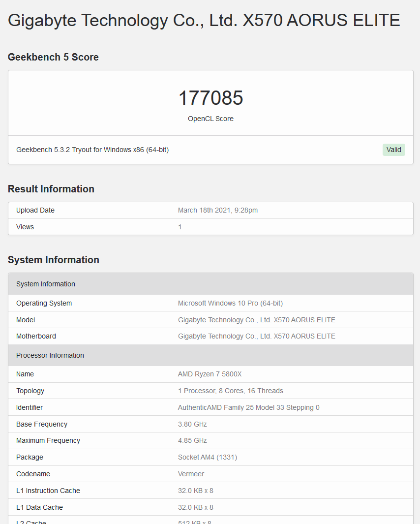Viewport: 420px width, 524px height.
Task: Click the System Information section heading
Action: click(54, 260)
